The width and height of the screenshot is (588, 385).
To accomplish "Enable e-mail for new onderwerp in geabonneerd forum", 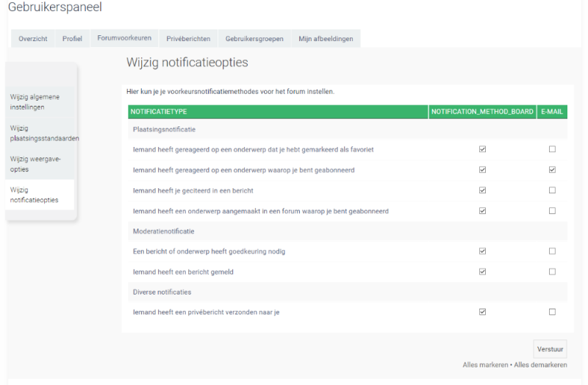I will click(552, 211).
